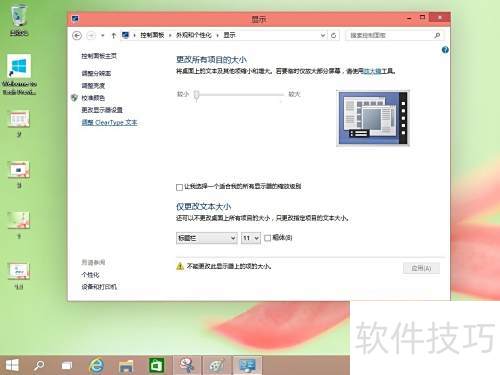The width and height of the screenshot is (500, 375).
Task: Expand the chevron before 控制面板 breadcrumb
Action: (135, 35)
